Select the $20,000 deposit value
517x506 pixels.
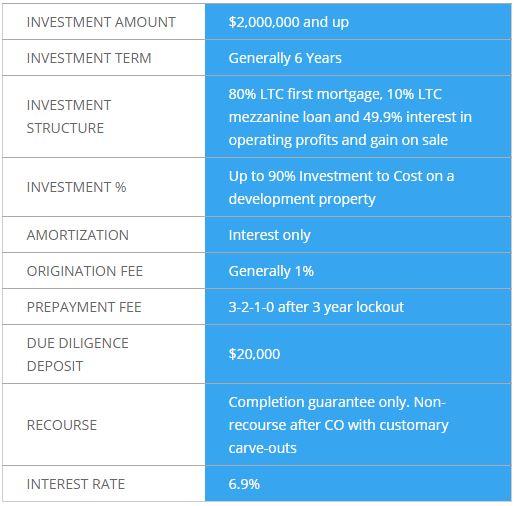click(254, 354)
